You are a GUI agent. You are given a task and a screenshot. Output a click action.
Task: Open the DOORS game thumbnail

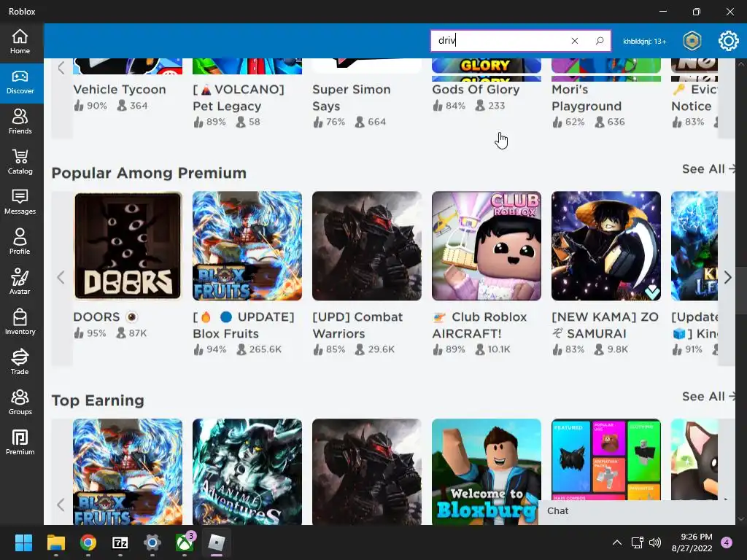[x=128, y=246]
